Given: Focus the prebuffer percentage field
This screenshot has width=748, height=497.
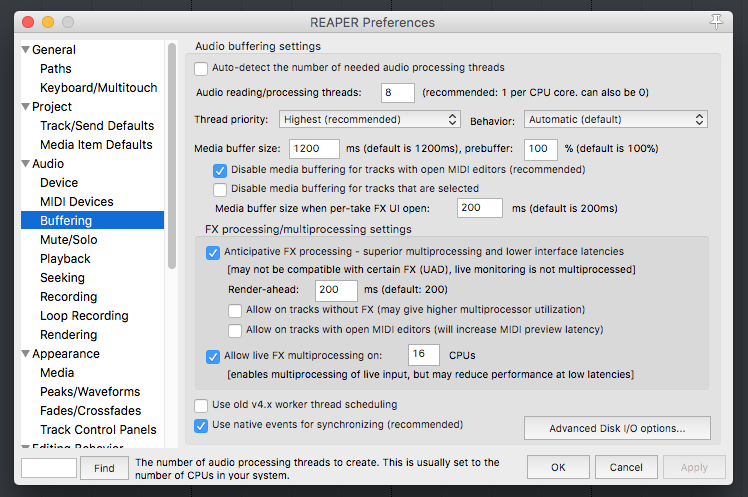Looking at the screenshot, I should [540, 150].
